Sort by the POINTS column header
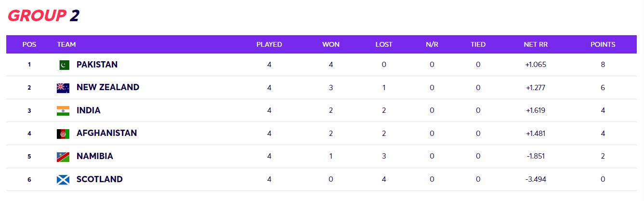The height and width of the screenshot is (201, 644). click(x=603, y=44)
